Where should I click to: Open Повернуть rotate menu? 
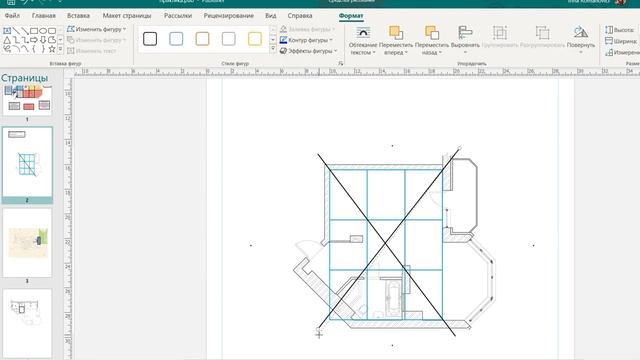tap(580, 41)
